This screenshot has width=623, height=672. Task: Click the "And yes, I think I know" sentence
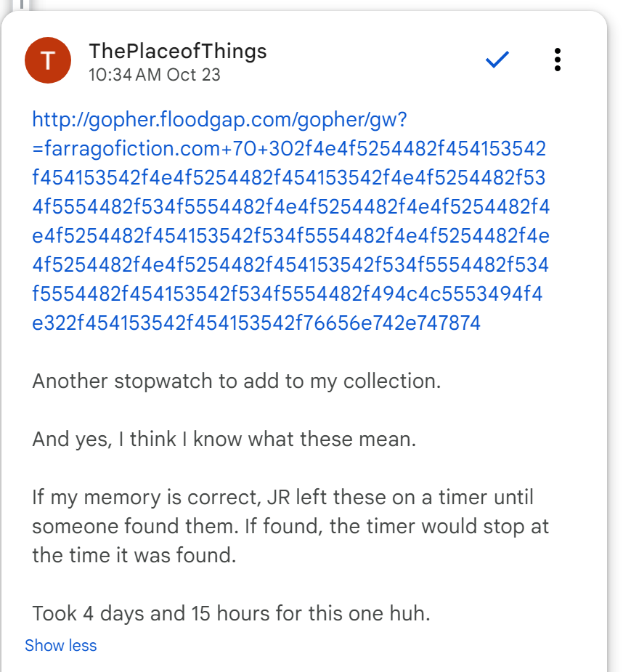224,440
